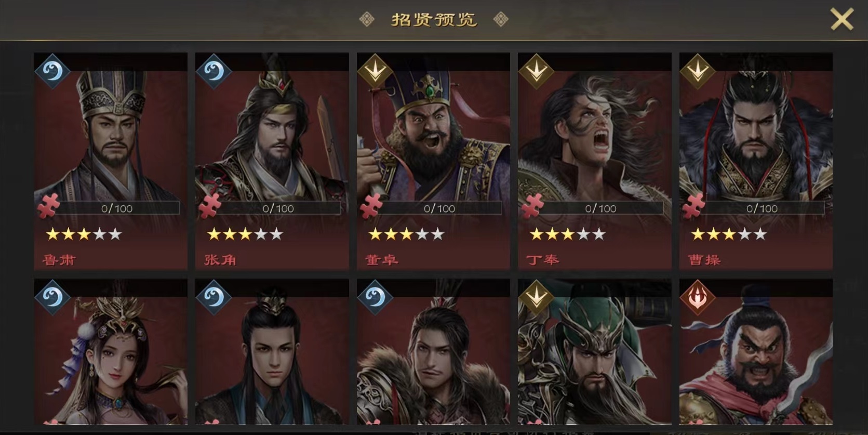Image resolution: width=868 pixels, height=435 pixels.
Task: Click the gold arrow emblem on 曹操's card
Action: 698,71
